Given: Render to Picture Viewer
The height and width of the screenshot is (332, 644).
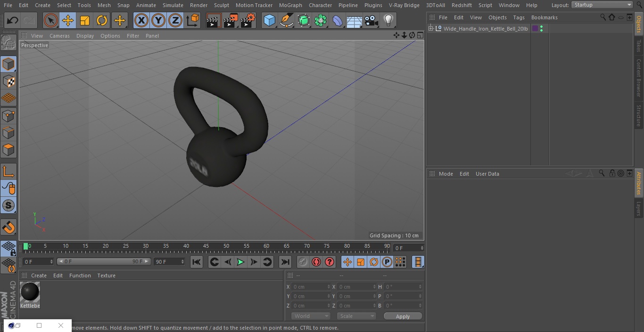Looking at the screenshot, I should [231, 20].
